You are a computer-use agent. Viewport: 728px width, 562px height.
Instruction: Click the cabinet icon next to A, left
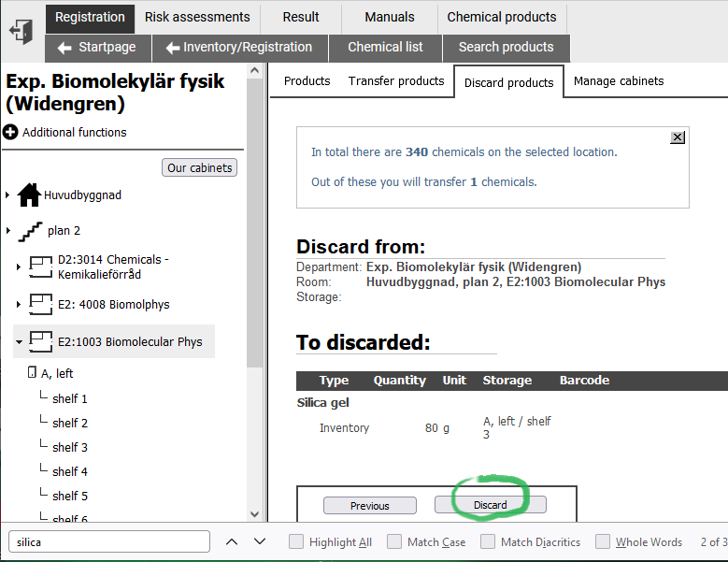coord(33,373)
